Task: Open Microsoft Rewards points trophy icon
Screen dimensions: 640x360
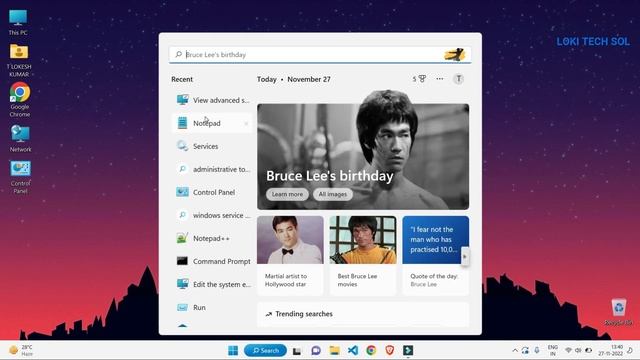Action: (419, 79)
